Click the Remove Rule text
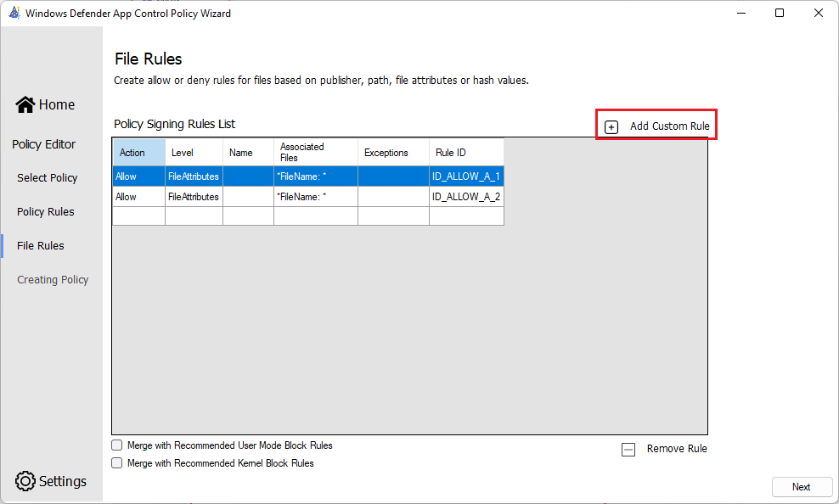839x504 pixels. point(677,448)
